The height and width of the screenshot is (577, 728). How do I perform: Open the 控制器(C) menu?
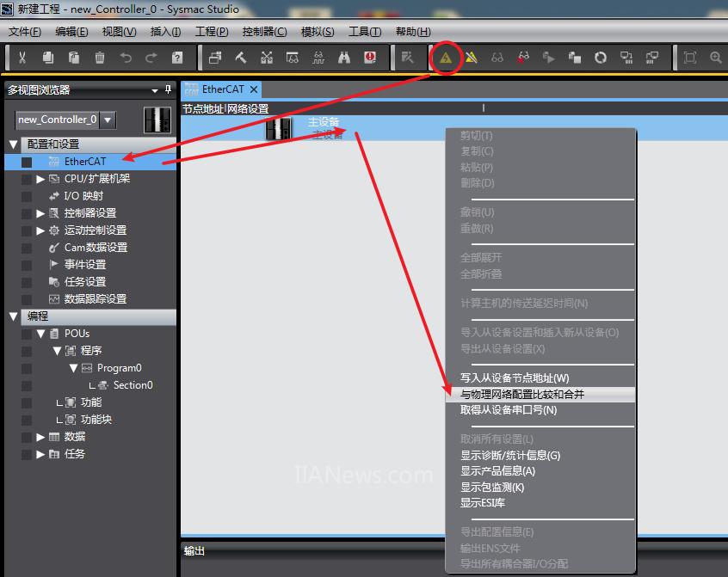click(x=265, y=32)
